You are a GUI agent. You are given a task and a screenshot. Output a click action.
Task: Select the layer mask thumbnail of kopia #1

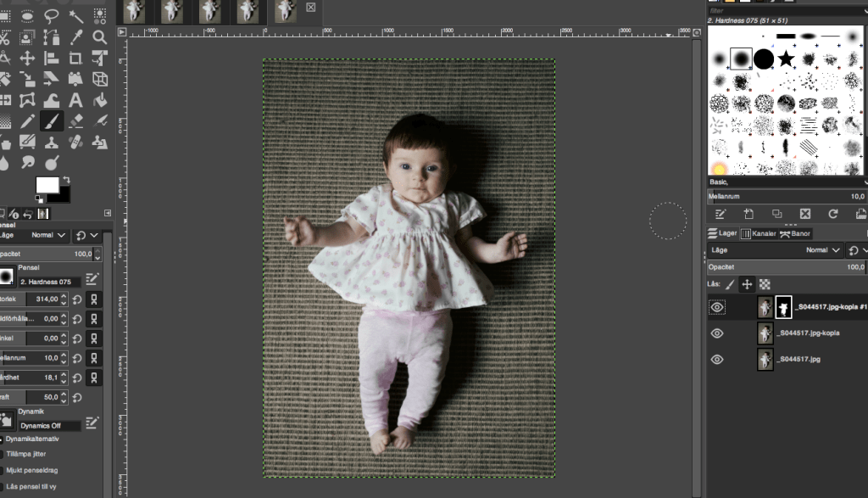[783, 308]
